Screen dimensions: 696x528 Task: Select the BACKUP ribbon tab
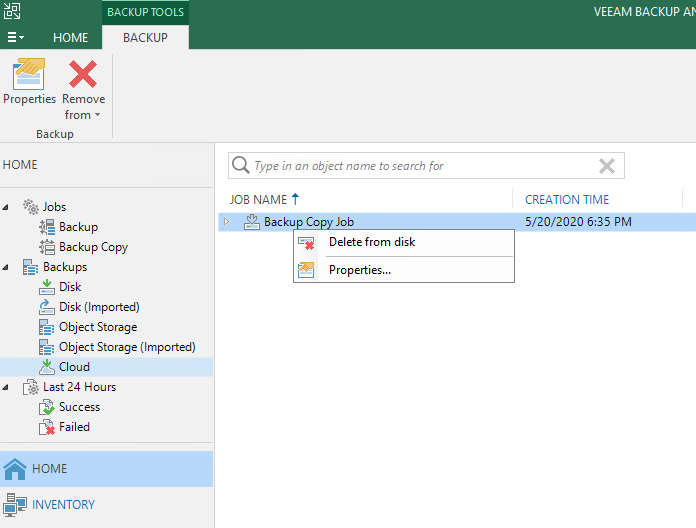(145, 37)
